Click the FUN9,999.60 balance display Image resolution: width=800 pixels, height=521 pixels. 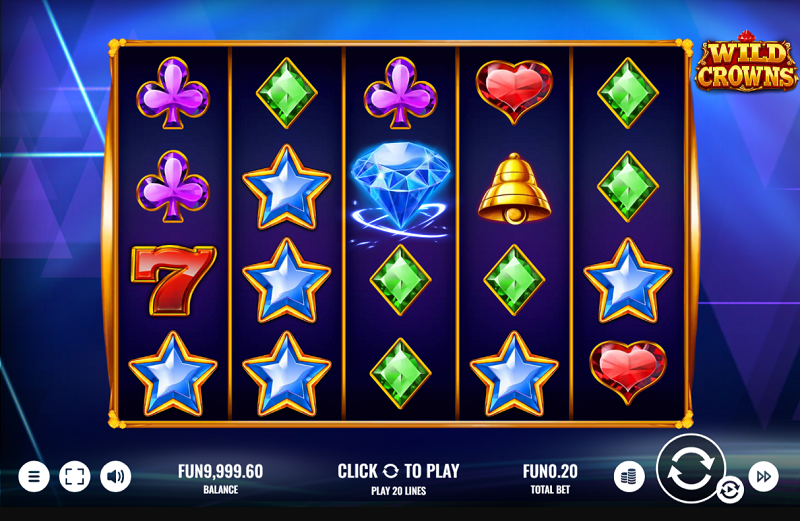click(220, 472)
